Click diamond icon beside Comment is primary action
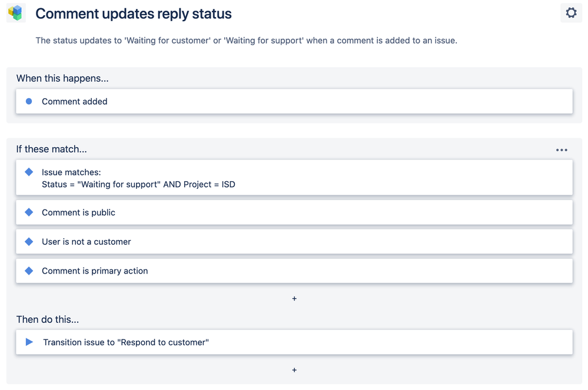 29,271
